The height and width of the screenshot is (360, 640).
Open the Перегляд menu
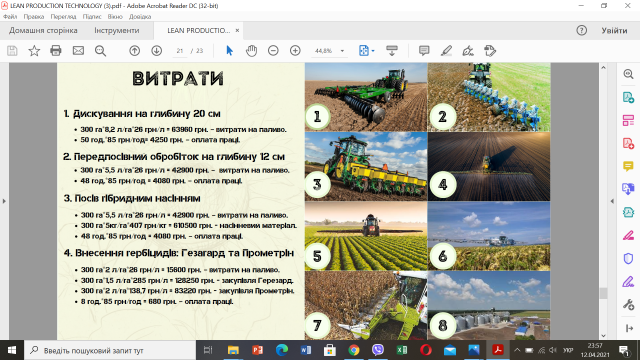pyautogui.click(x=63, y=17)
